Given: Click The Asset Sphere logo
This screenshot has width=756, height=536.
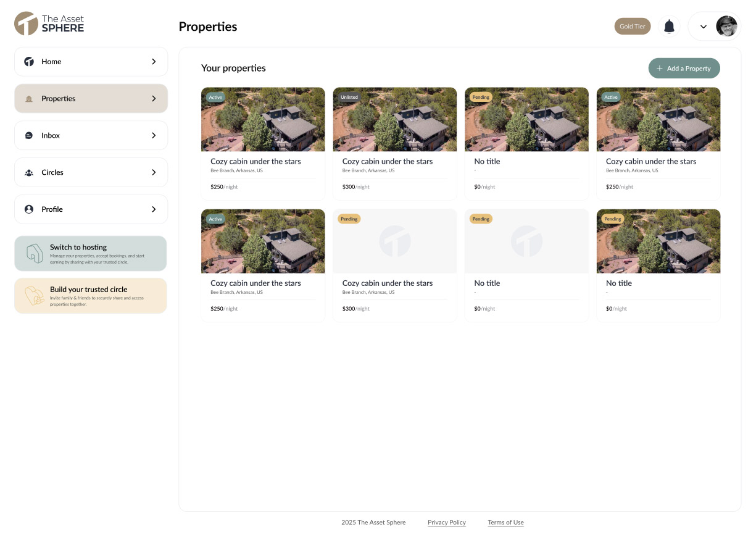Looking at the screenshot, I should point(49,23).
